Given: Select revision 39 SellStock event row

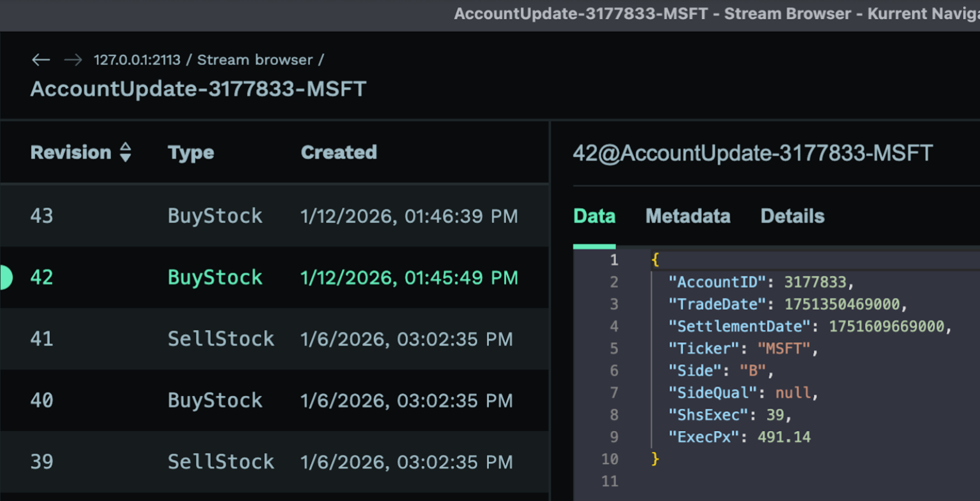Looking at the screenshot, I should 274,462.
